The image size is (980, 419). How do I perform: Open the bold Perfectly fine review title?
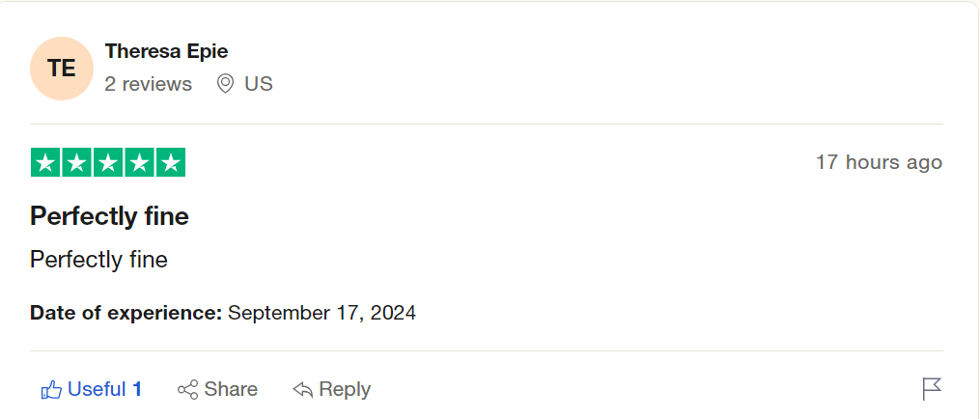pyautogui.click(x=109, y=216)
